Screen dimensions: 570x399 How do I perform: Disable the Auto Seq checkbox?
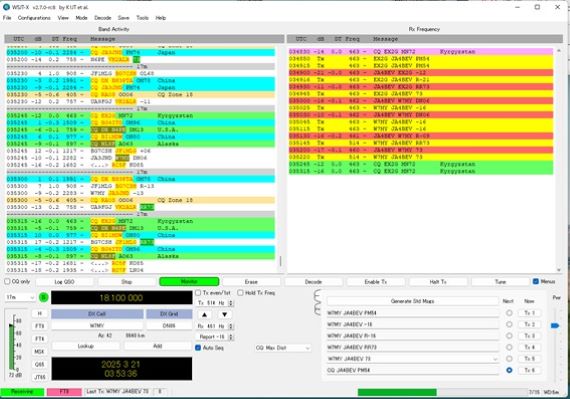coord(198,348)
